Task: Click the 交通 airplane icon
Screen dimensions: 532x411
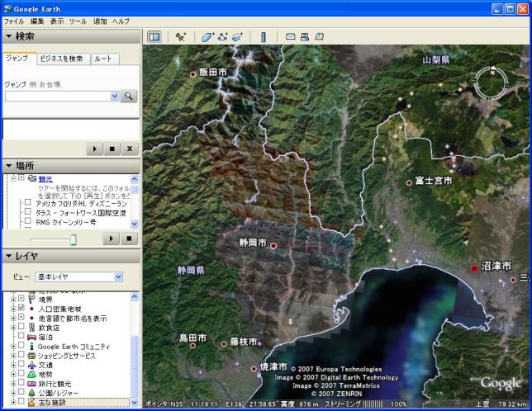Action: click(31, 365)
